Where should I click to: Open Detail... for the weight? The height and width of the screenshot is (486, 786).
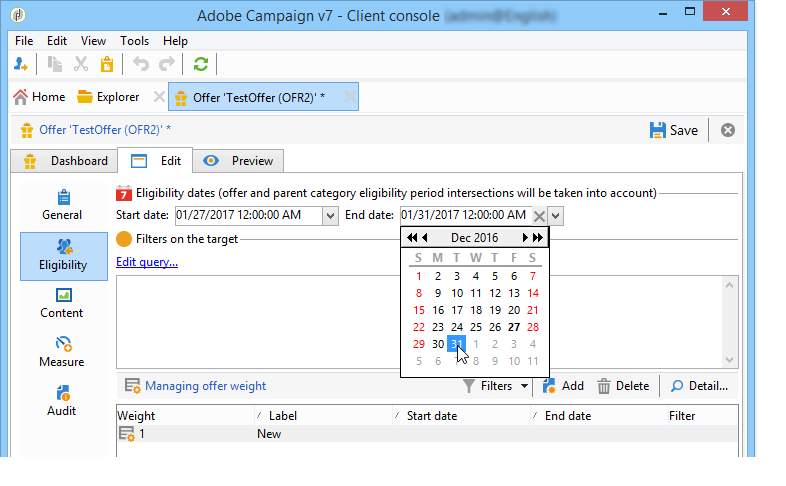(x=699, y=386)
